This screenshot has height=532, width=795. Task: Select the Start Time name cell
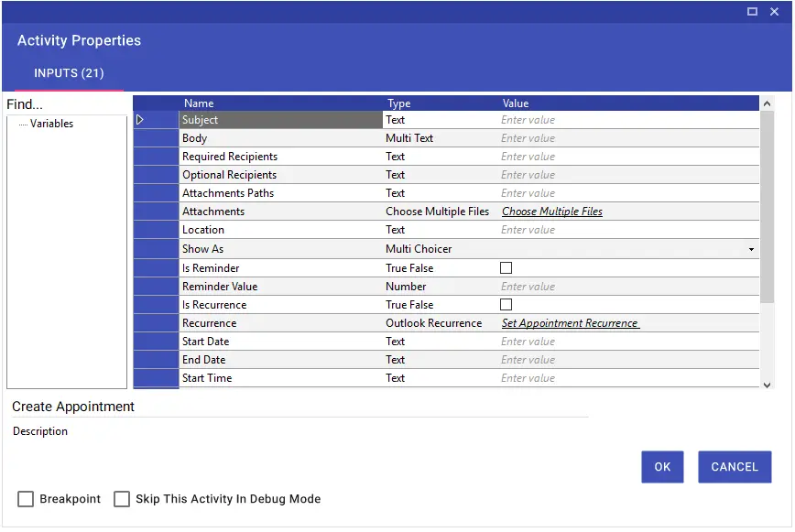[281, 378]
